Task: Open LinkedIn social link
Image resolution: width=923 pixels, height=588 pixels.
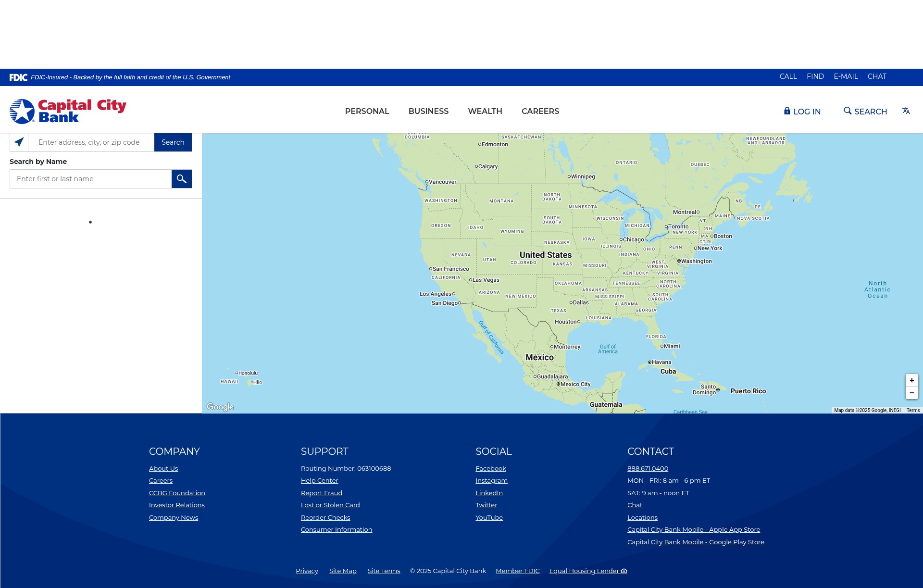Action: tap(489, 493)
